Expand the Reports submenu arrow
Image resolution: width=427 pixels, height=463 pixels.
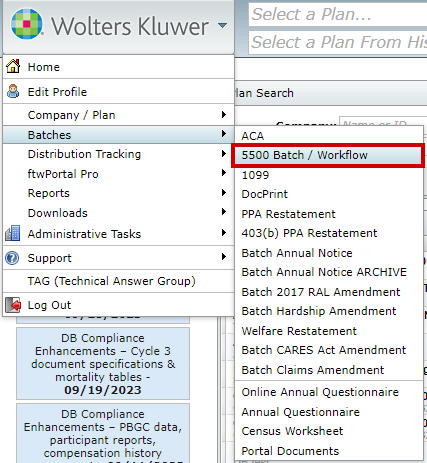tap(224, 193)
